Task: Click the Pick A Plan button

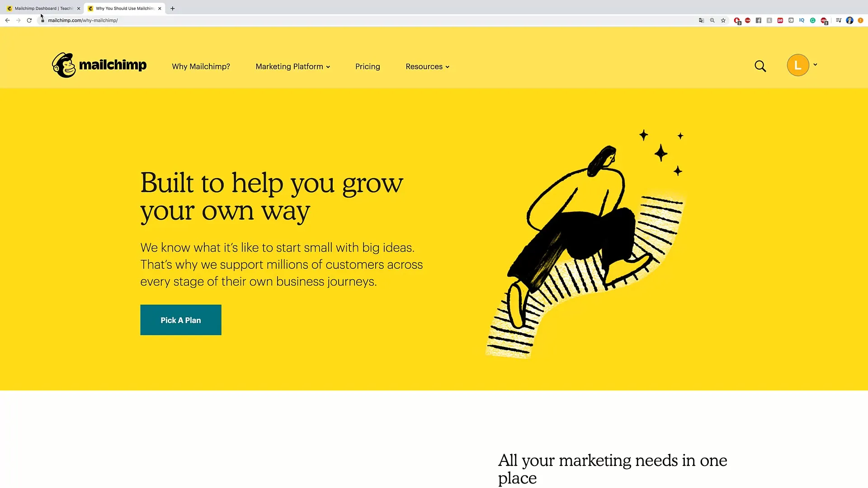Action: tap(181, 320)
